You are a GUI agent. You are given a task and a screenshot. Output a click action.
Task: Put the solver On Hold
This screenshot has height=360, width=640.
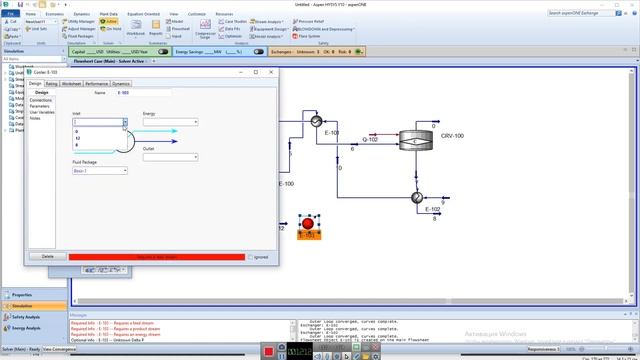tap(111, 29)
